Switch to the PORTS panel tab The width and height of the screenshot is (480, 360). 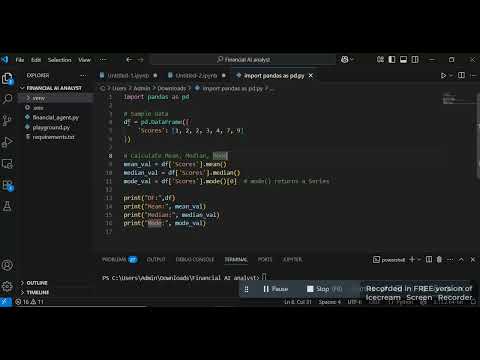coord(265,259)
